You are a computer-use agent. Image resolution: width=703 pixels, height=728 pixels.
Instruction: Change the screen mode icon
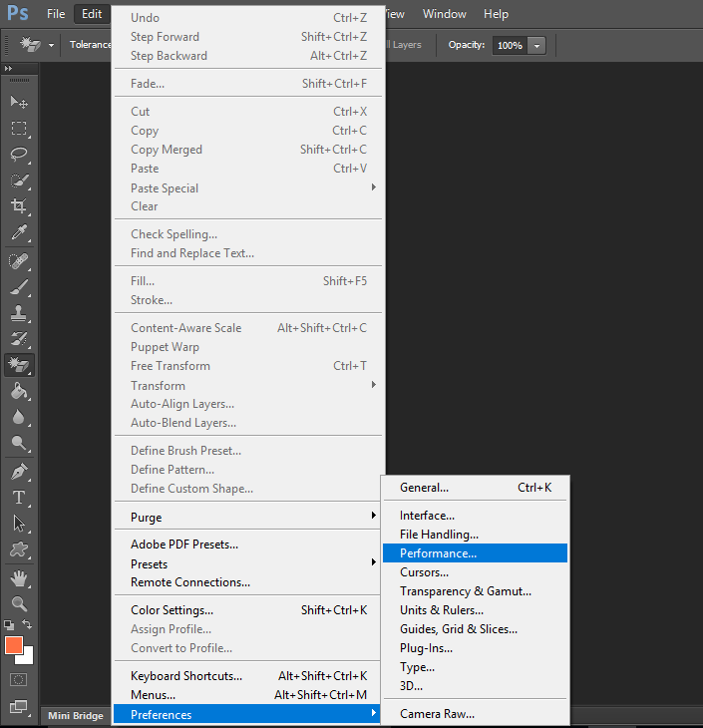coord(19,707)
